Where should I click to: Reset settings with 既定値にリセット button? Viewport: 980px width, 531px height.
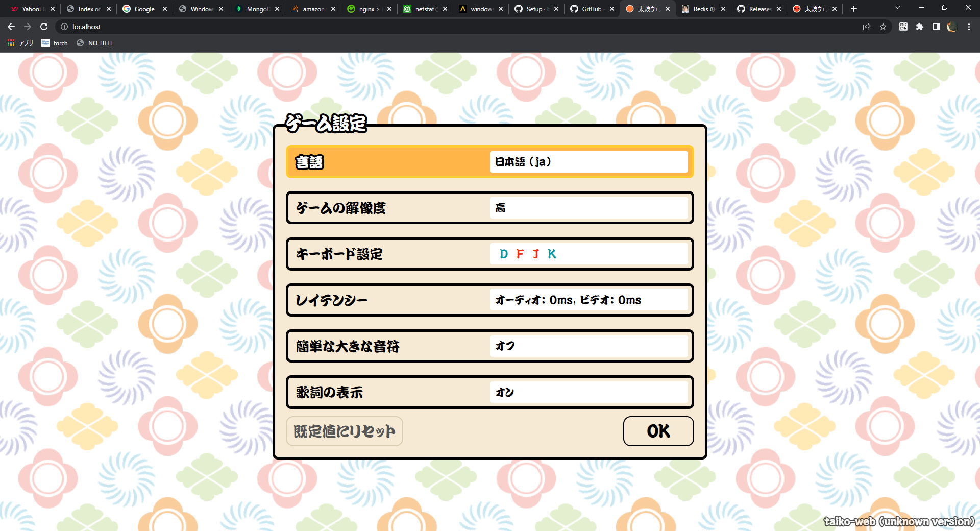pos(344,431)
